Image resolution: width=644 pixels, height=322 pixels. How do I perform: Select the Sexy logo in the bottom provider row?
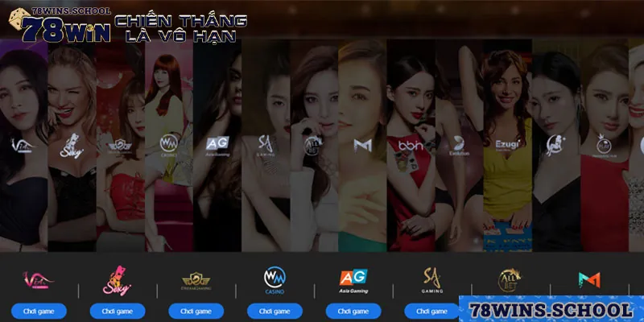(117, 280)
